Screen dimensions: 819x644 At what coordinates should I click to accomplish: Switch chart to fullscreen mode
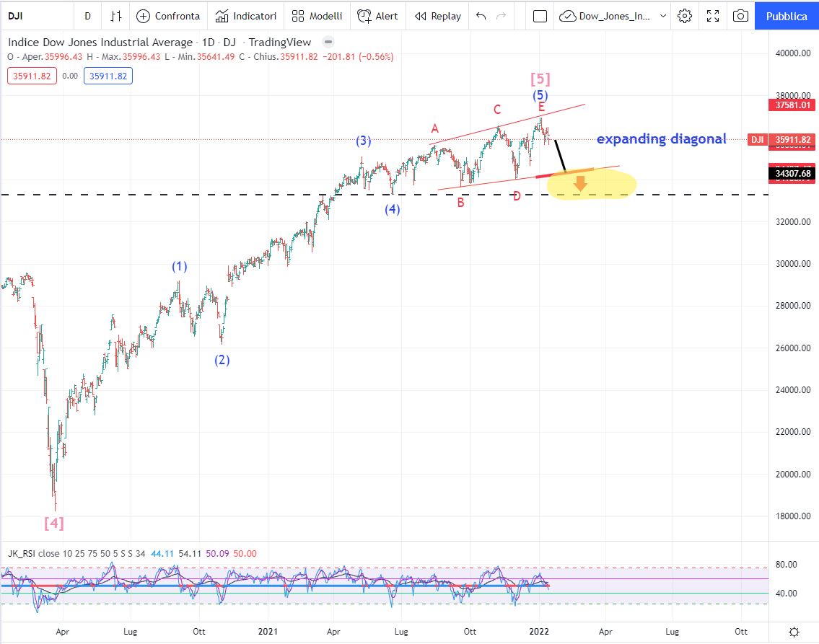pos(713,16)
